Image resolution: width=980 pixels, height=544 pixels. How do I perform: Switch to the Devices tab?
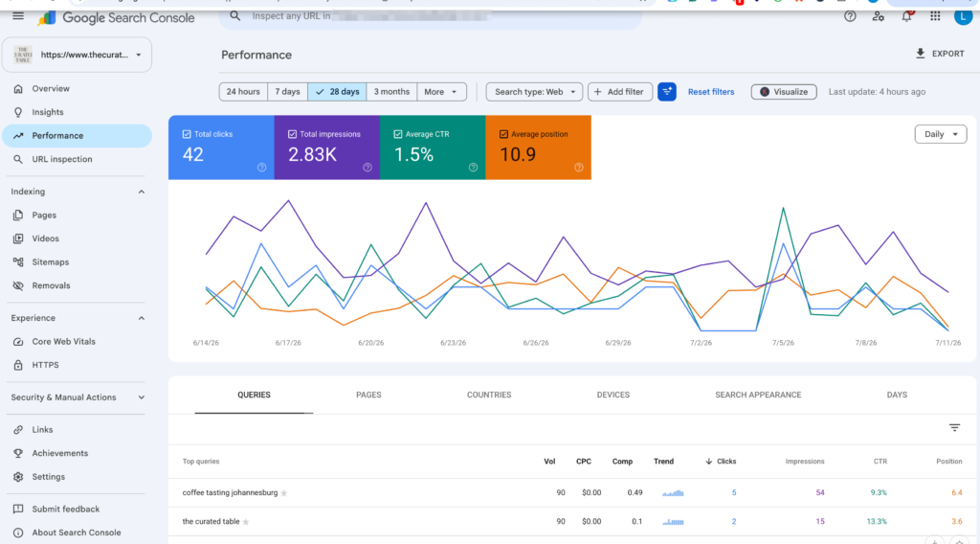coord(613,396)
